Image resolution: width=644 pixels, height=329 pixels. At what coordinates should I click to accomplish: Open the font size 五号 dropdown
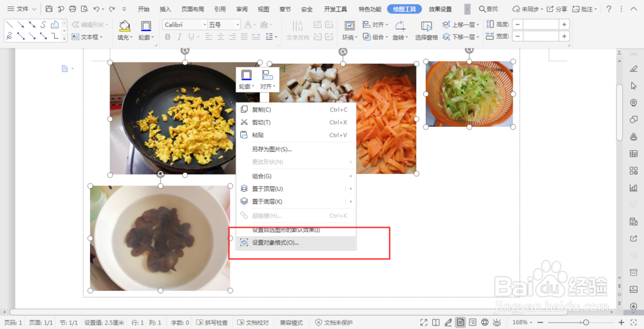[x=238, y=25]
